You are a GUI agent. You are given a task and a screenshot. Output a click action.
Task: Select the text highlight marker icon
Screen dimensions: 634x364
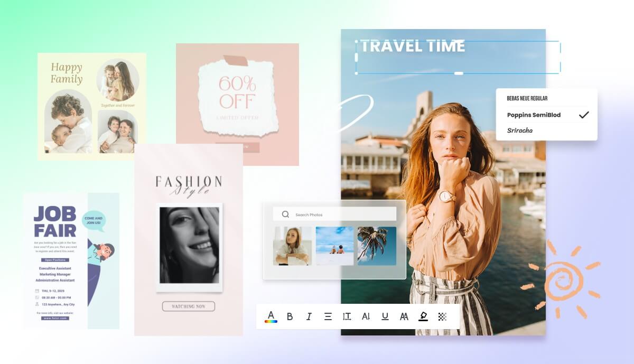423,316
